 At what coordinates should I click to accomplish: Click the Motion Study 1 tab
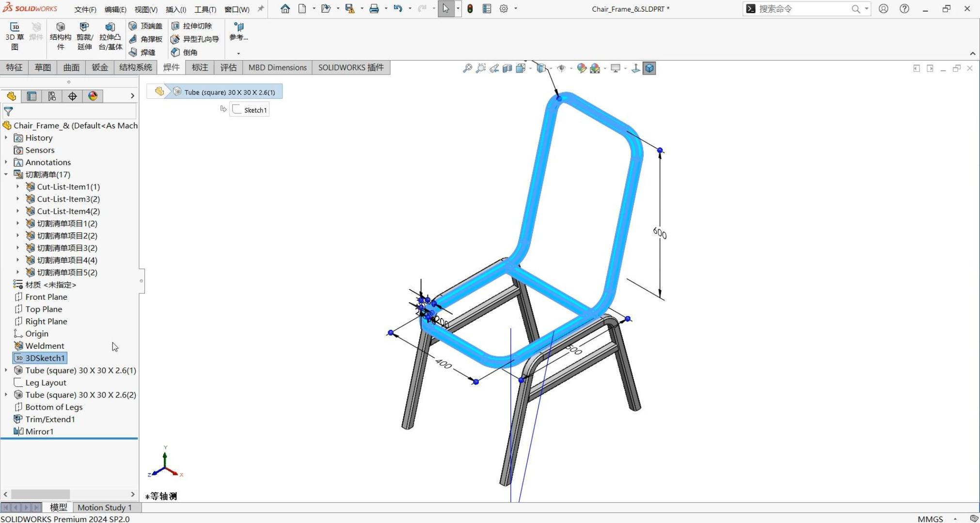click(x=105, y=507)
